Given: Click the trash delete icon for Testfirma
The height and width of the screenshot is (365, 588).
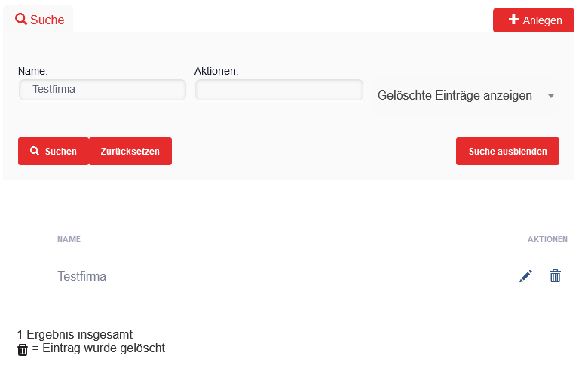Looking at the screenshot, I should (x=556, y=276).
